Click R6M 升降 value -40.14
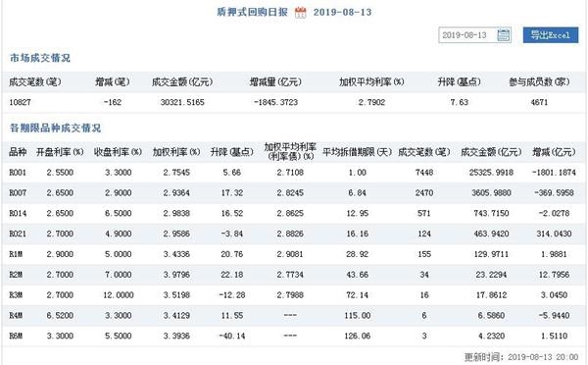The image size is (588, 365). 231,336
